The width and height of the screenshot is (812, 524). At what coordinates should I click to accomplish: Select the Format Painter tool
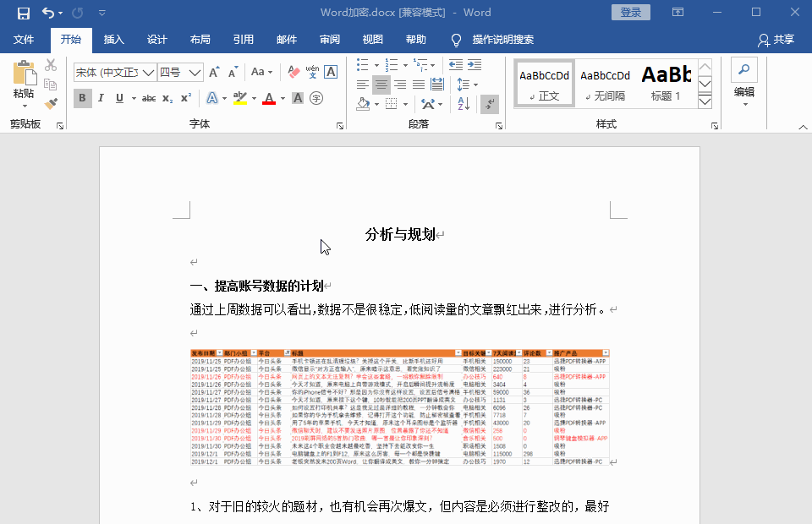pyautogui.click(x=49, y=102)
